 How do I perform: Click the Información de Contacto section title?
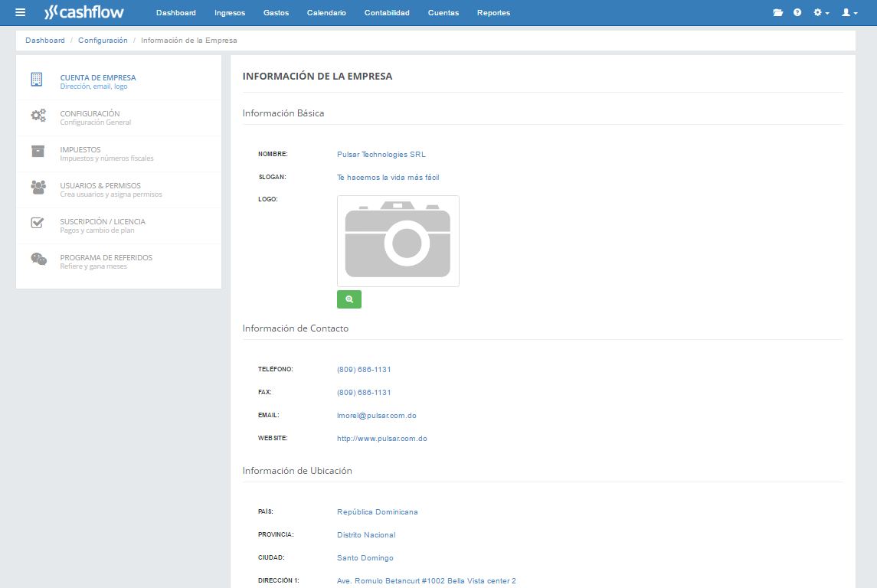pyautogui.click(x=296, y=328)
